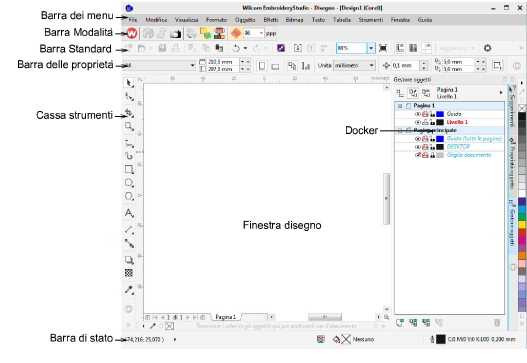Toggle visibility eye of DESKTOP layer
Screen dimensions: 527x363
pos(417,147)
